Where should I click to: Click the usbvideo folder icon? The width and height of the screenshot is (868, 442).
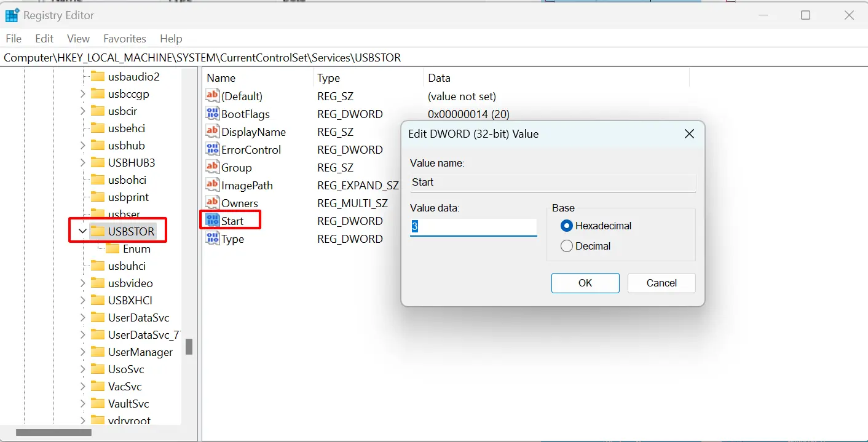pos(98,283)
